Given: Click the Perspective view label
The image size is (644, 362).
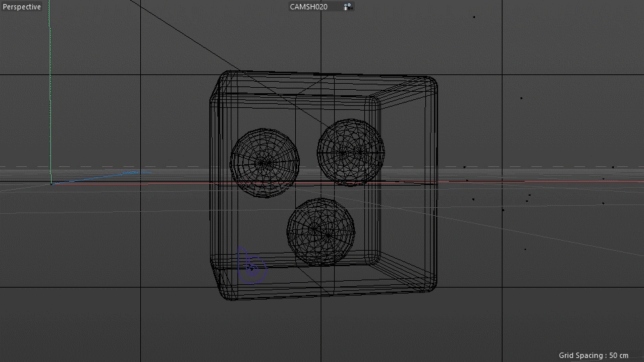Looking at the screenshot, I should (x=21, y=7).
